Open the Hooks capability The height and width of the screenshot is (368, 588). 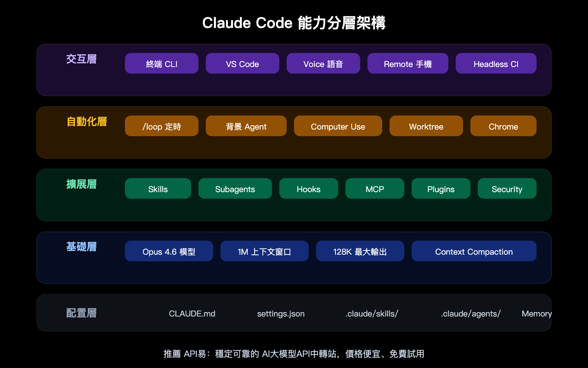click(308, 189)
